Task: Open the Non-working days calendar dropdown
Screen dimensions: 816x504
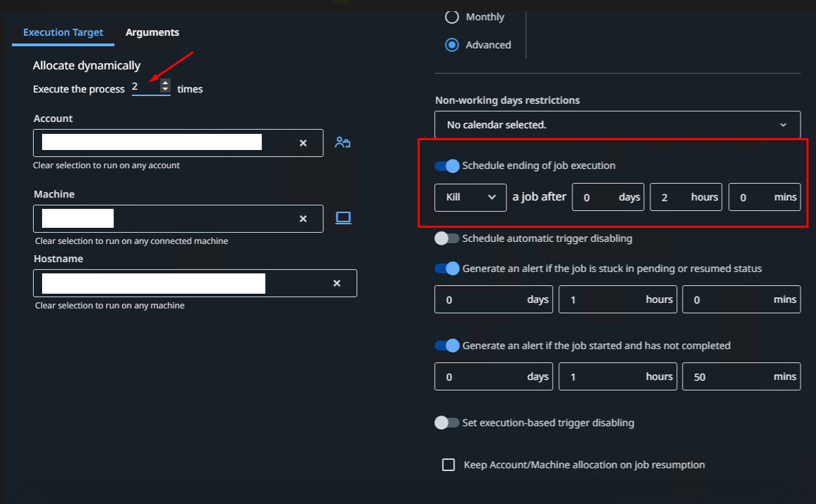Action: pyautogui.click(x=783, y=124)
